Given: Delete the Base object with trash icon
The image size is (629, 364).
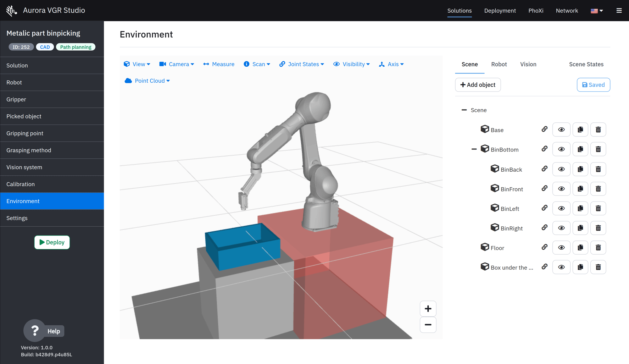Looking at the screenshot, I should click(x=598, y=130).
